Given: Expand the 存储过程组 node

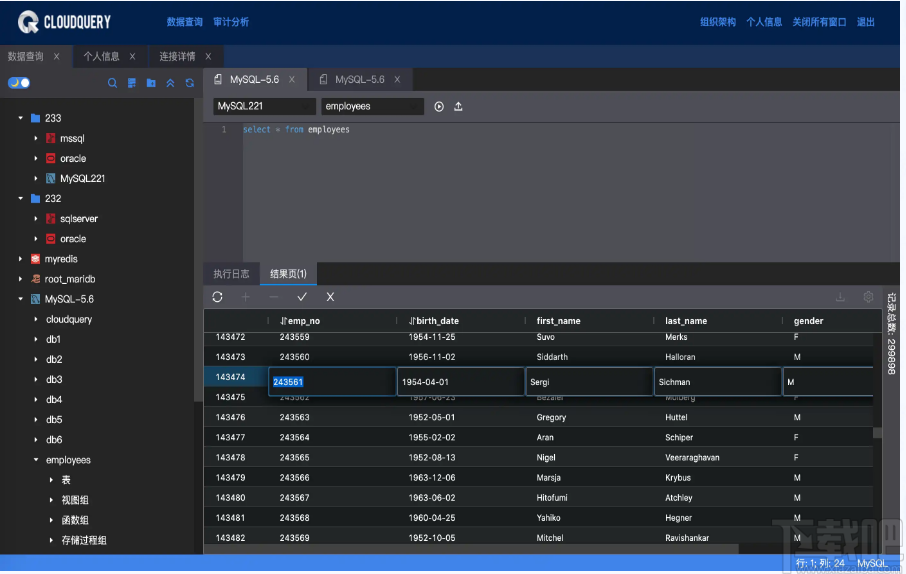Looking at the screenshot, I should [51, 540].
